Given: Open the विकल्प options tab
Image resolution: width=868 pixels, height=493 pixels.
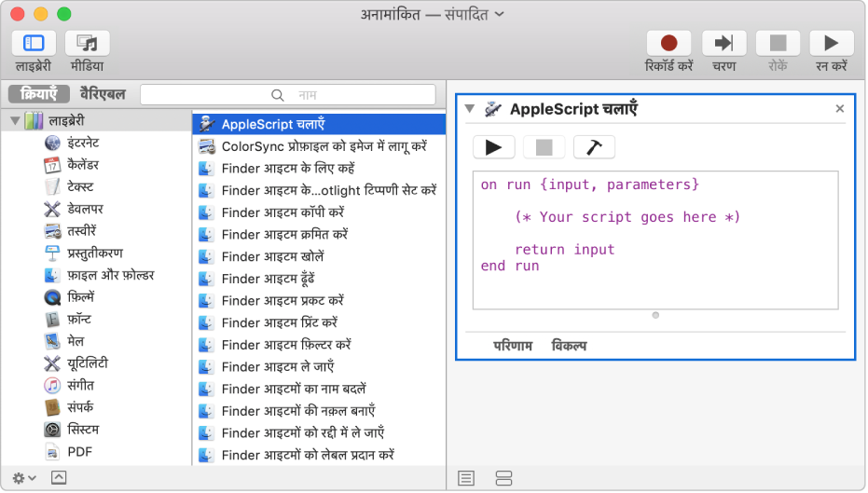Looking at the screenshot, I should click(569, 346).
